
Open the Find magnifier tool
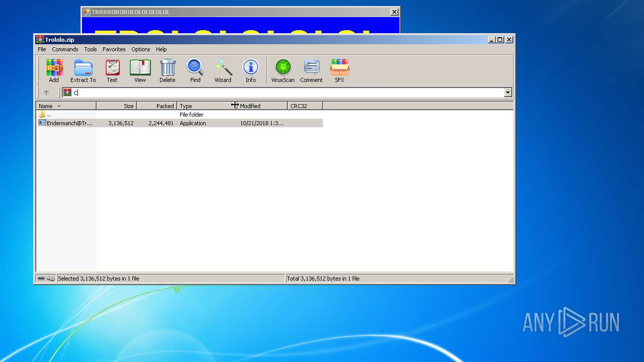[x=195, y=70]
